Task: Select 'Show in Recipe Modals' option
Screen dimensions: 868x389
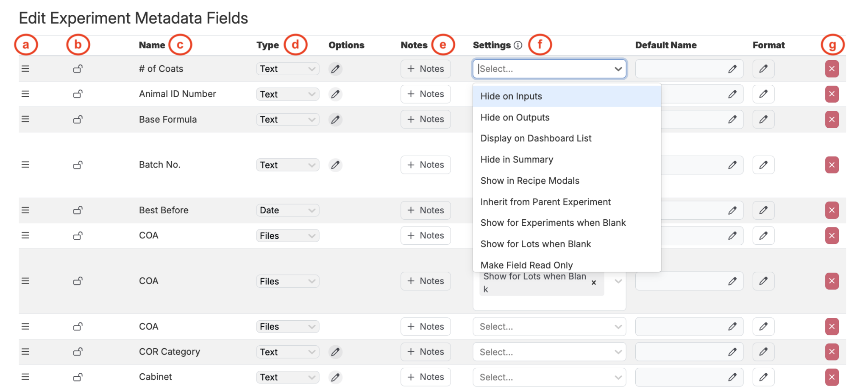Action: (x=567, y=181)
